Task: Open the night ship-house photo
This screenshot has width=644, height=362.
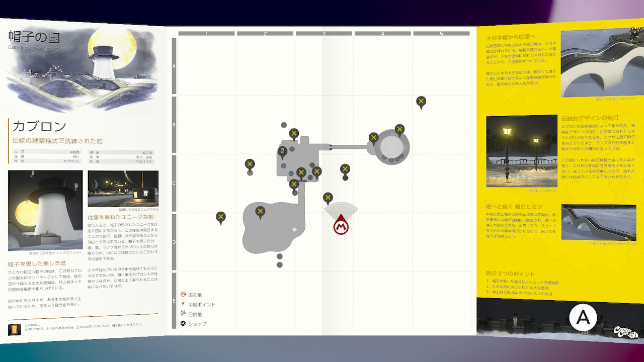Action: 123,189
